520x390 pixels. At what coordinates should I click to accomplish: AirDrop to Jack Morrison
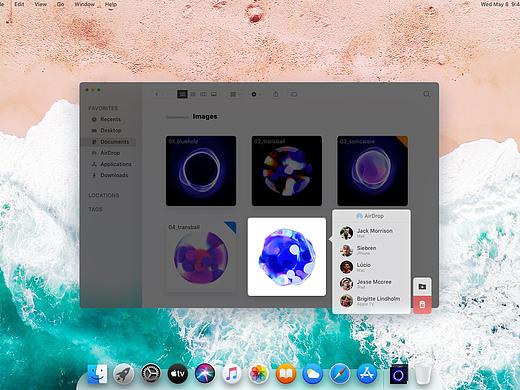click(371, 233)
